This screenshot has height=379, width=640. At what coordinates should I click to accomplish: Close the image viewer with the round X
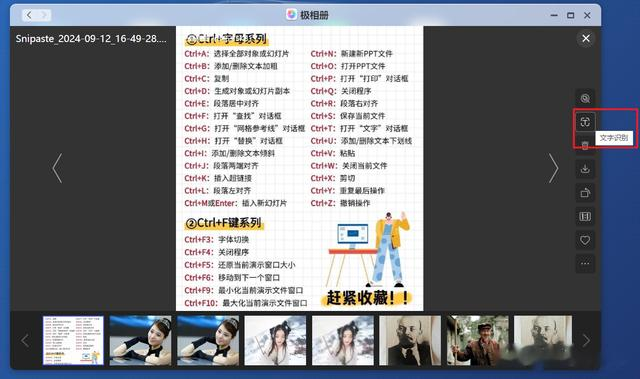(586, 38)
